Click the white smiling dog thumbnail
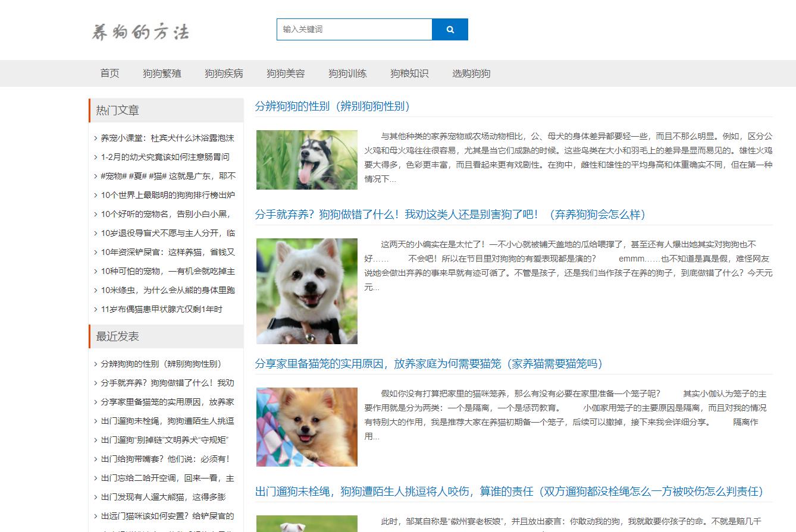Image resolution: width=796 pixels, height=532 pixels. tap(307, 291)
